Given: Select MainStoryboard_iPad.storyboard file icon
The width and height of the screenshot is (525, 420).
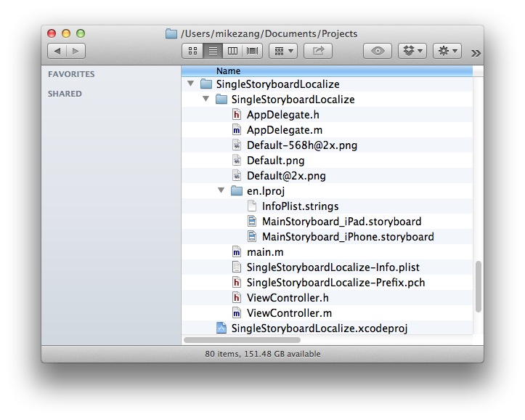Looking at the screenshot, I should 252,221.
